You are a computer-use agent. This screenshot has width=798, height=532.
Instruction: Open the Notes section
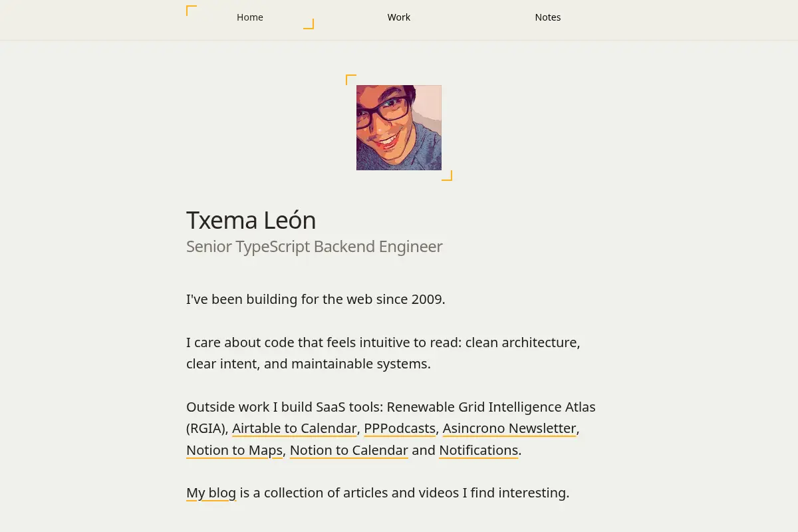pyautogui.click(x=548, y=17)
